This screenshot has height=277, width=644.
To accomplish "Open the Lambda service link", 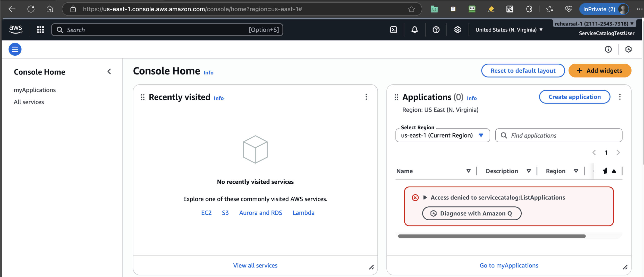I will coord(303,213).
